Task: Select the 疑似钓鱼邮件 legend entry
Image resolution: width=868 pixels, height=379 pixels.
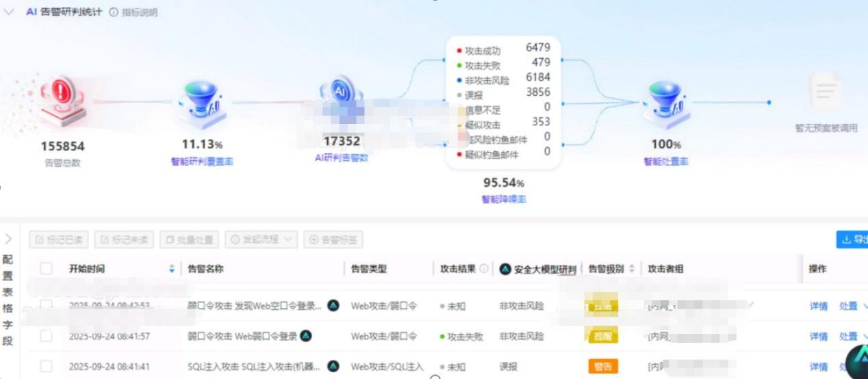Action: tap(487, 155)
